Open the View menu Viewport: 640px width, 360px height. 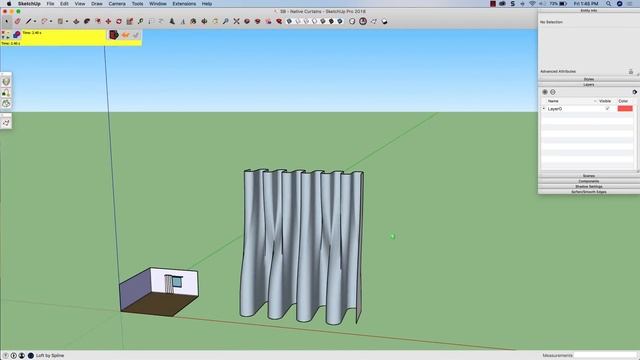80,4
